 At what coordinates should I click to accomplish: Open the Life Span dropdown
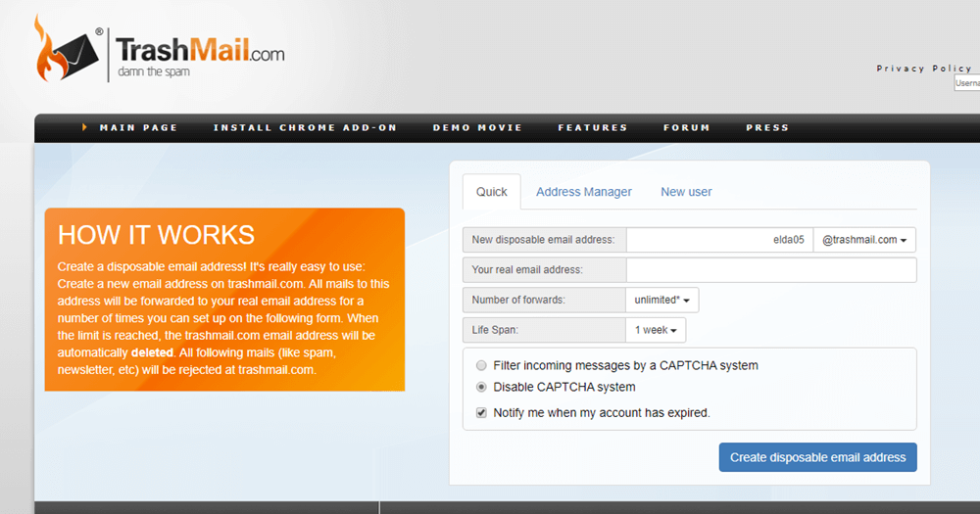pos(656,330)
